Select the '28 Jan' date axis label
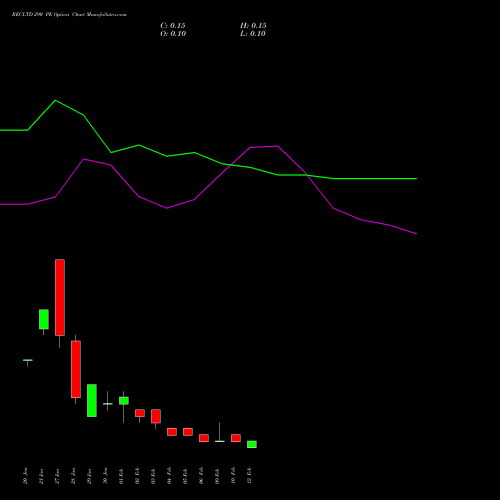This screenshot has width=500, height=500. tap(73, 476)
